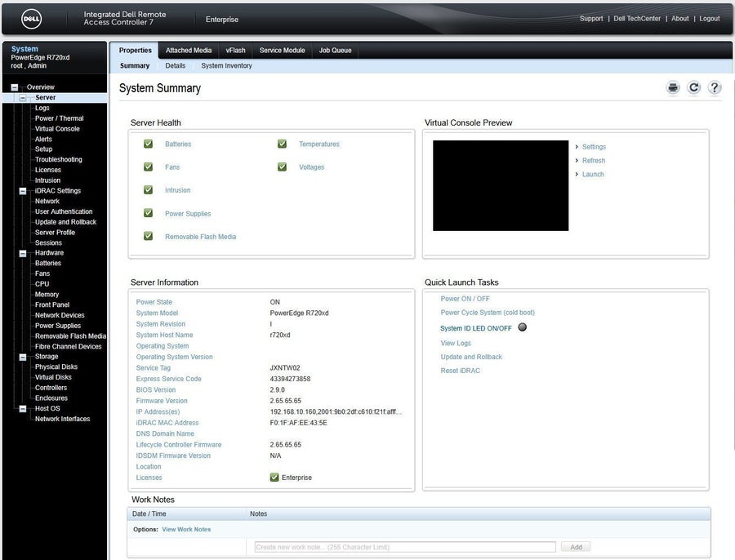Image resolution: width=735 pixels, height=560 pixels.
Task: Click the Virtual Console preview thumbnail
Action: (x=501, y=185)
